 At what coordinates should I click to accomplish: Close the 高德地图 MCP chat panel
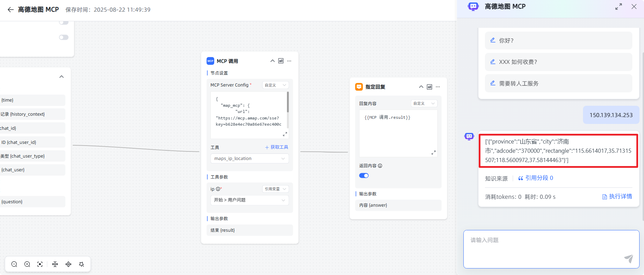point(634,7)
